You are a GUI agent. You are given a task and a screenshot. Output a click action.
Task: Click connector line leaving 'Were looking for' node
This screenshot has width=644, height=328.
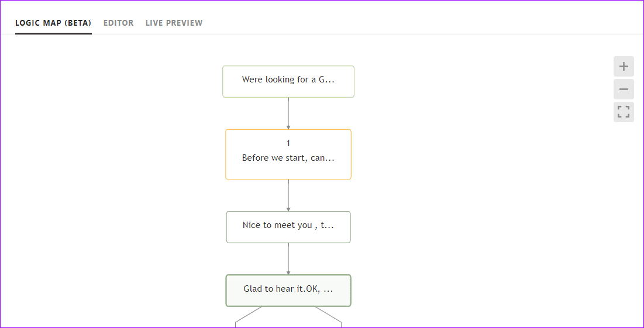coord(288,111)
